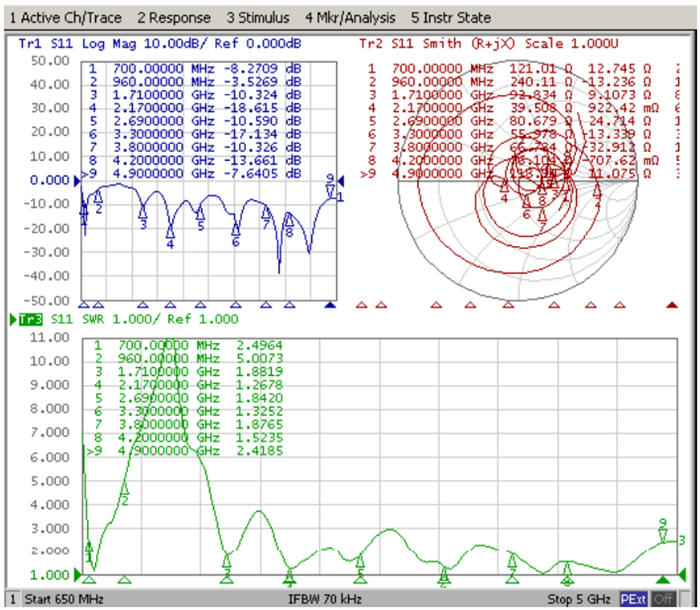Click Log Mag marker row '960.00000 MHz -3.5269 dB'
This screenshot has width=700, height=610.
(194, 82)
